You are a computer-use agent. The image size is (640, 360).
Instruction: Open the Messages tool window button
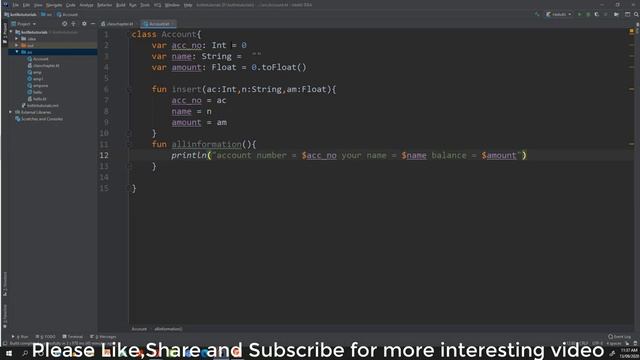(x=102, y=337)
